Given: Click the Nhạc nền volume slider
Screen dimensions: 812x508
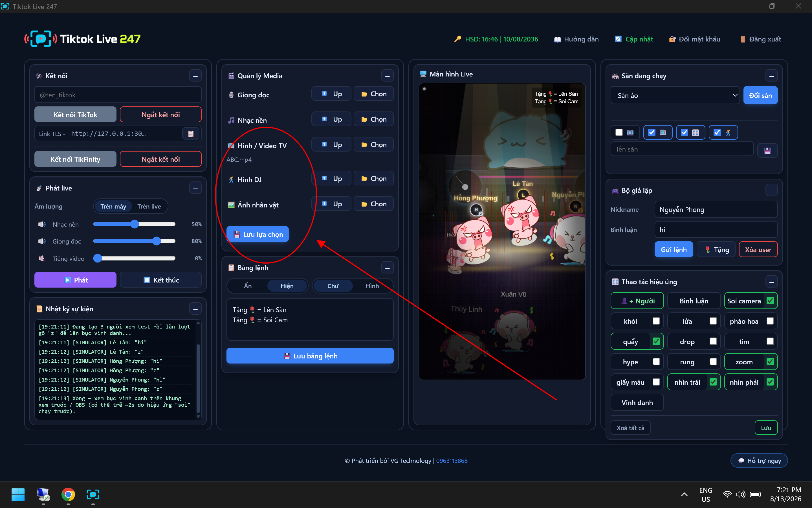Looking at the screenshot, I should click(134, 224).
